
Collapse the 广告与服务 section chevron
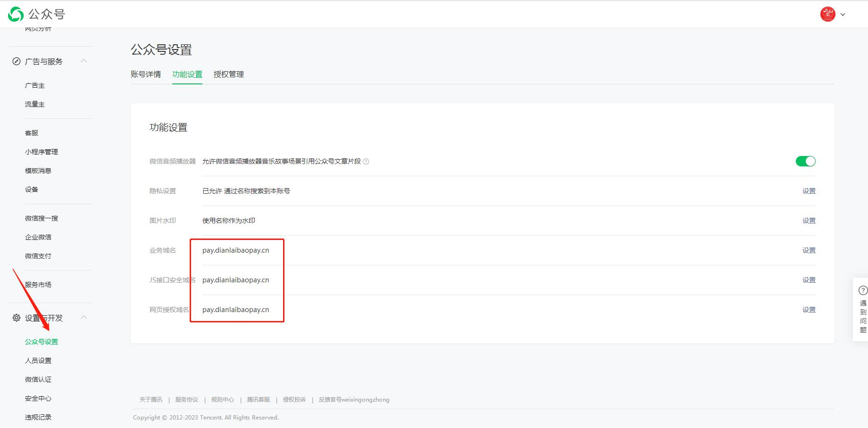(84, 61)
